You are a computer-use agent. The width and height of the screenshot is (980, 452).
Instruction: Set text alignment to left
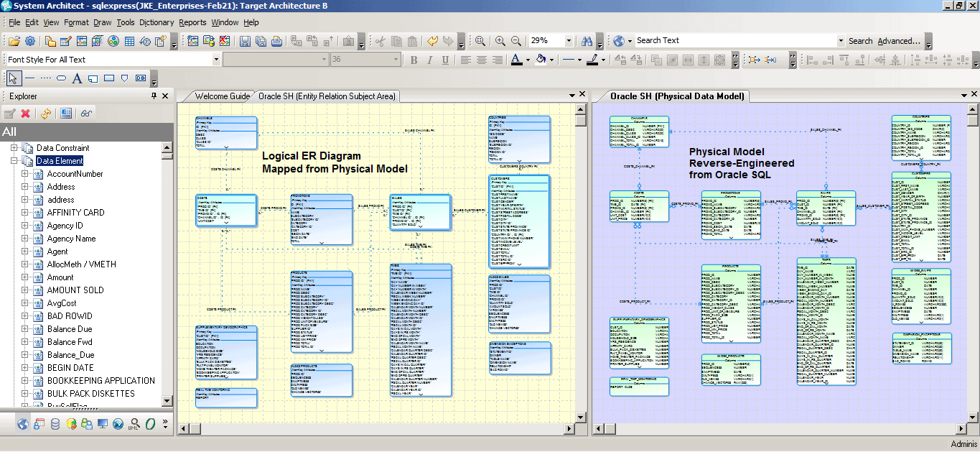tap(466, 60)
